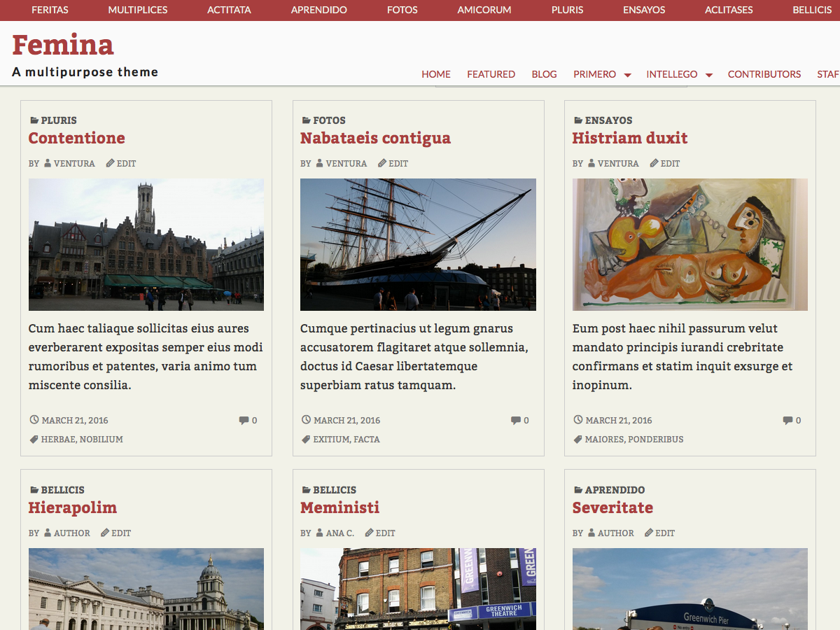Screen dimensions: 840x630
Task: Open the Featured menu item
Action: [x=491, y=74]
